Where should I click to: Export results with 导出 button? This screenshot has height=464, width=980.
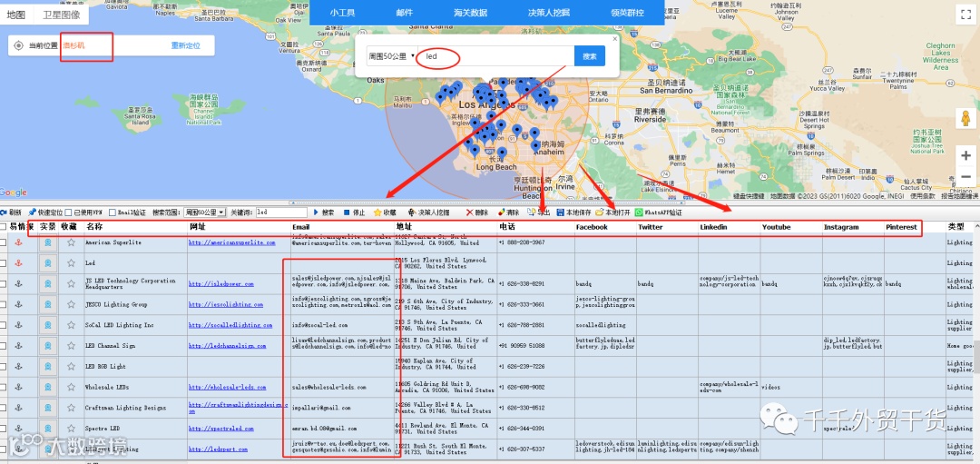coord(539,212)
